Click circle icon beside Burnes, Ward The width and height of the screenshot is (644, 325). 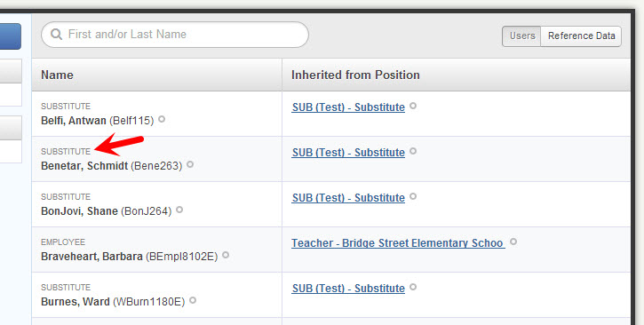pyautogui.click(x=193, y=300)
